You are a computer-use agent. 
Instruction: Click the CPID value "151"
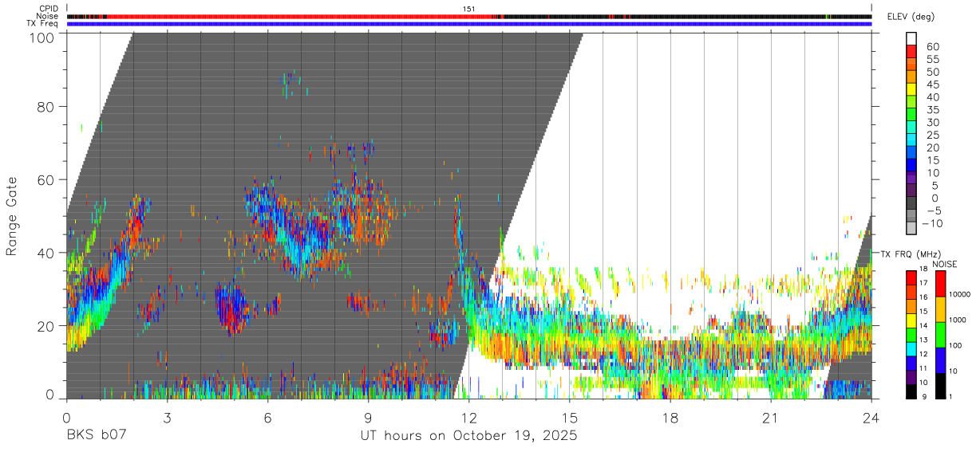click(469, 9)
